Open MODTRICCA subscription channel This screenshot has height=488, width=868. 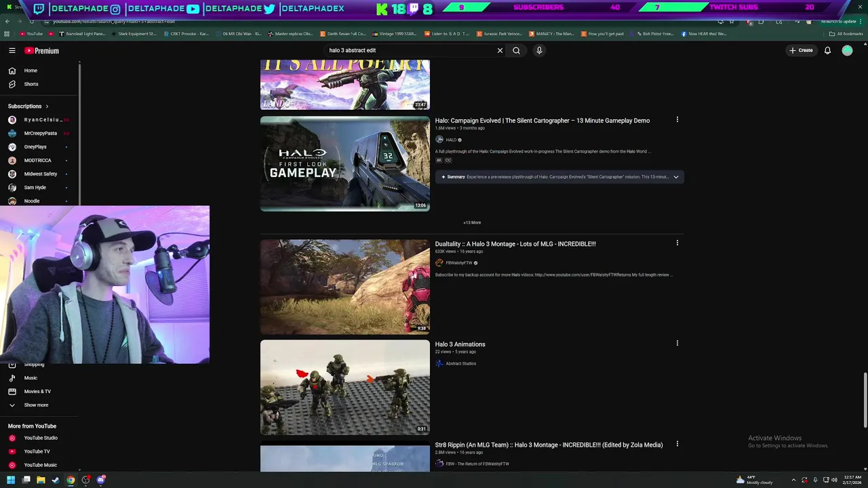point(39,161)
